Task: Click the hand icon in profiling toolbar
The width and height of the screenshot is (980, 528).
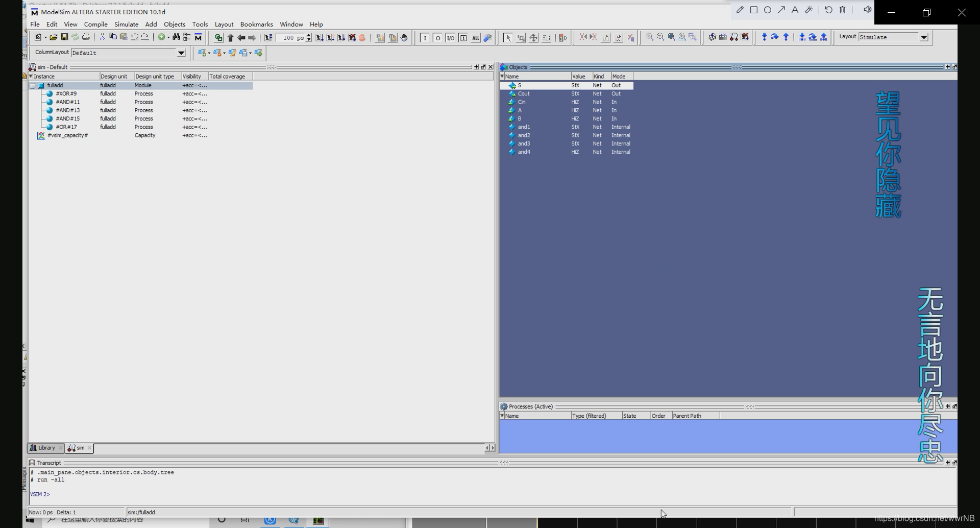Action: (404, 37)
